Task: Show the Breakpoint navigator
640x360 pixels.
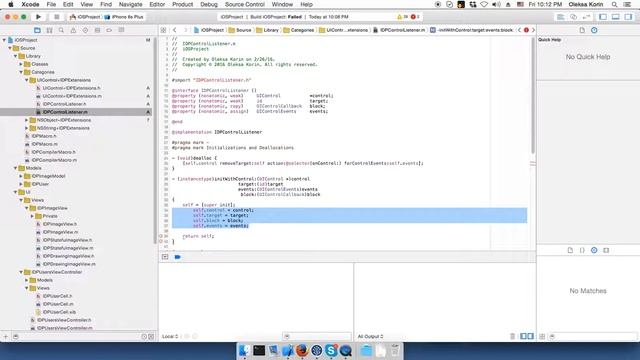Action: pyautogui.click(x=109, y=30)
